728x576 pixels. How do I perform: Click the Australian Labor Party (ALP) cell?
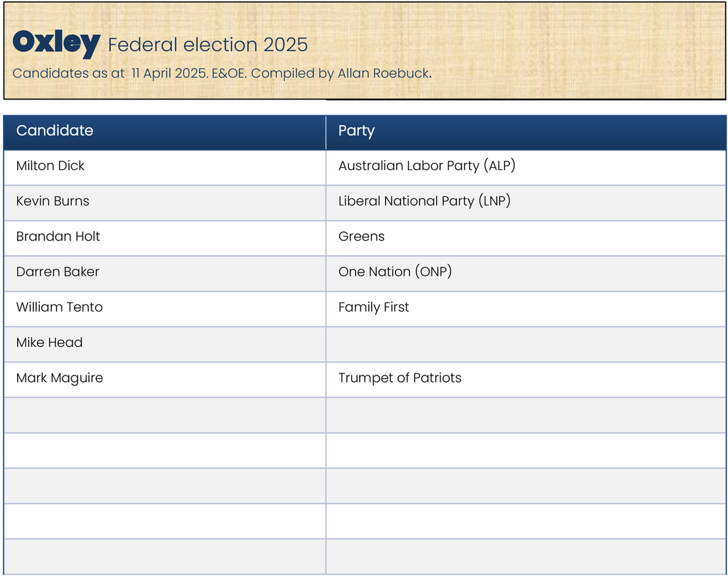point(427,166)
